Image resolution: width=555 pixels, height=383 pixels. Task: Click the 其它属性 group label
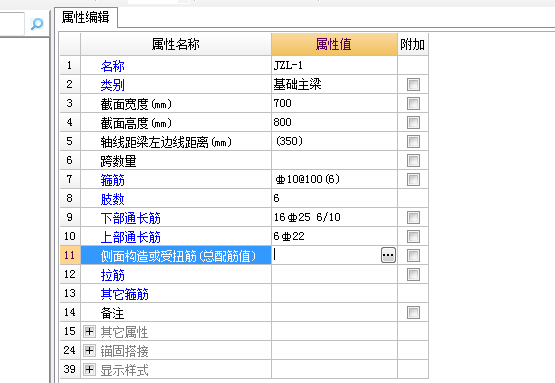click(x=125, y=332)
